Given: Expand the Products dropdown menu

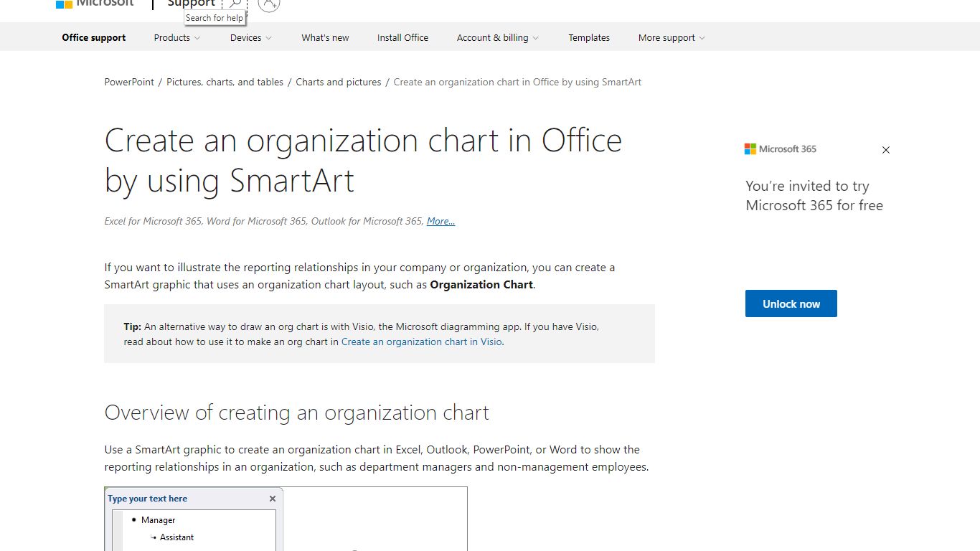Looking at the screenshot, I should point(177,38).
